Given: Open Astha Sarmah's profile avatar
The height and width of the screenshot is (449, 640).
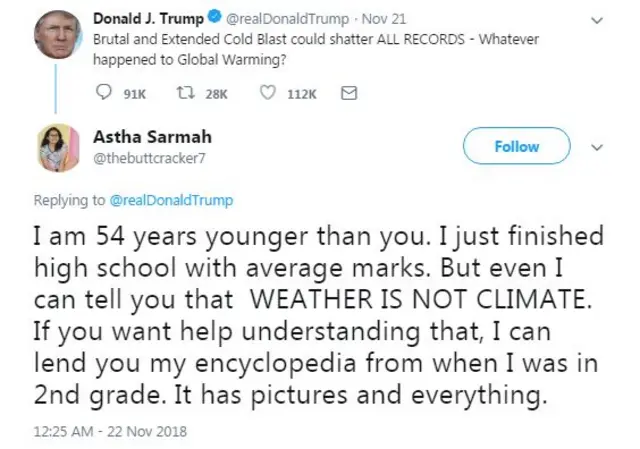Looking at the screenshot, I should [57, 148].
